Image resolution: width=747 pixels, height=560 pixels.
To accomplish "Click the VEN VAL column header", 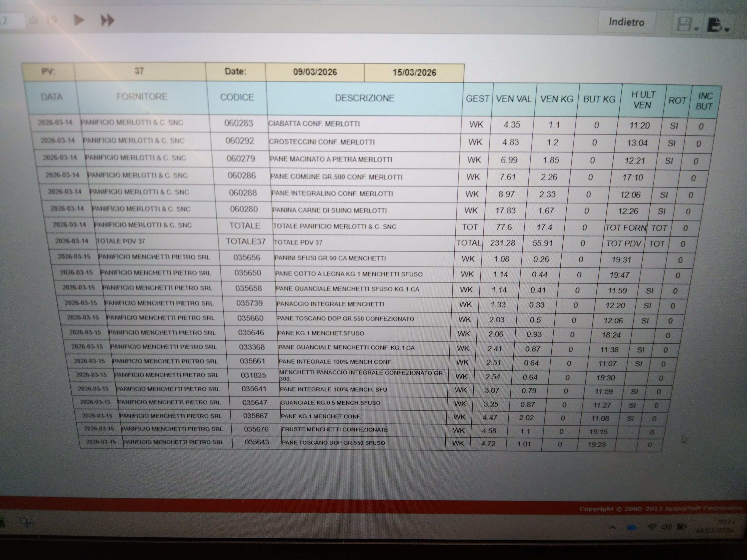I will 513,99.
